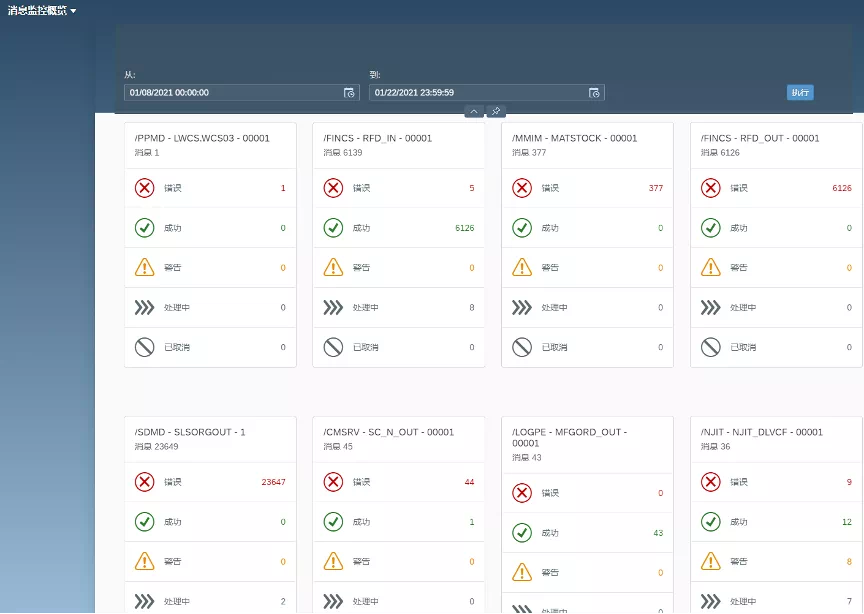Screen dimensions: 864x614
Task: Collapse the filter header with chevron
Action: [474, 111]
